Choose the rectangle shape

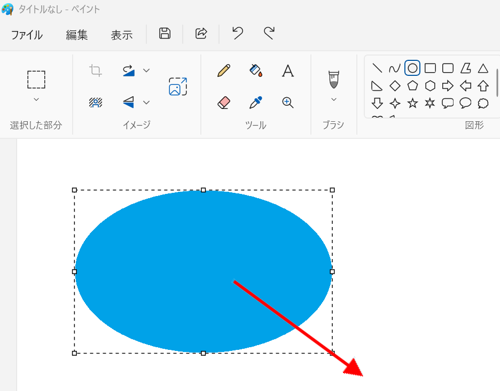click(x=430, y=68)
